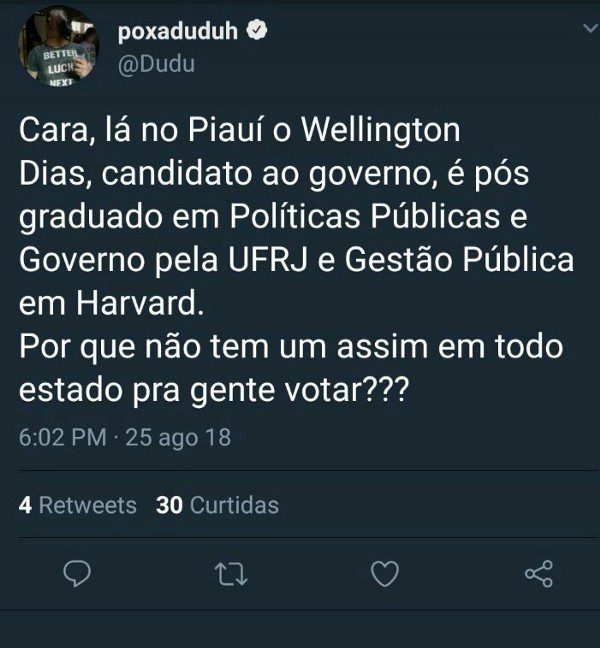
Task: Click the UFRJ mention in the tweet
Action: tap(268, 260)
